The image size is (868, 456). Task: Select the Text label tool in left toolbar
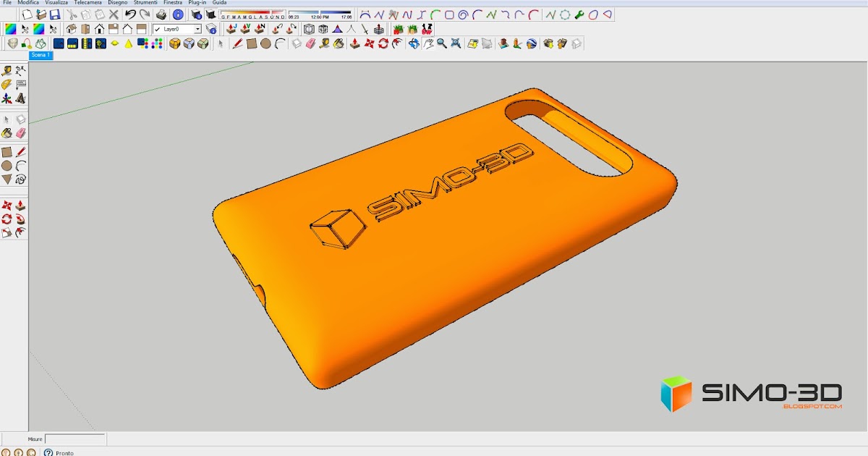click(21, 84)
